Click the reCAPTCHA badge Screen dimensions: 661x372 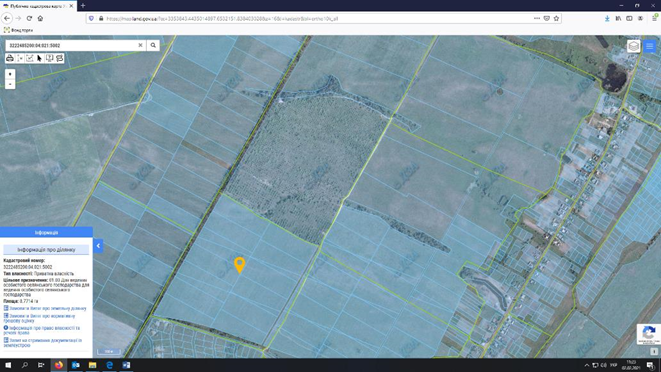pos(649,334)
